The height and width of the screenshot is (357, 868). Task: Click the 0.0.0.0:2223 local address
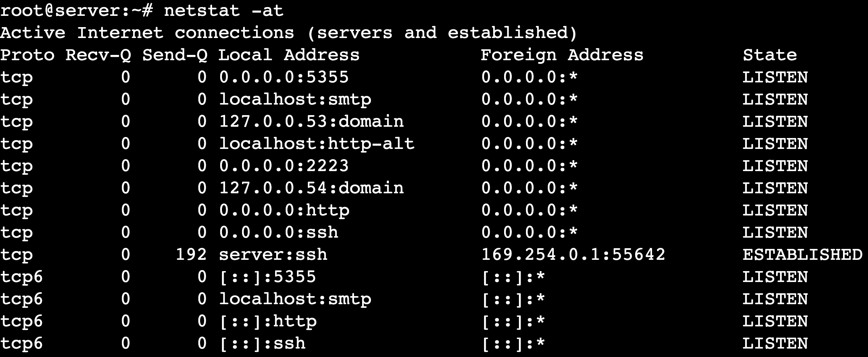coord(284,166)
